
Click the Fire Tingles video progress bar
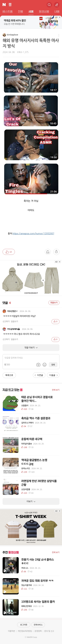coord(31,194)
